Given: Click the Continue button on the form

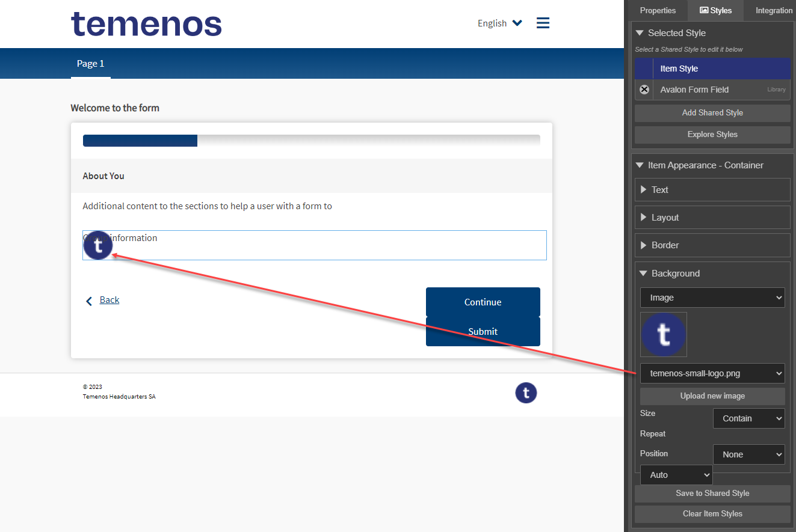Looking at the screenshot, I should point(483,302).
